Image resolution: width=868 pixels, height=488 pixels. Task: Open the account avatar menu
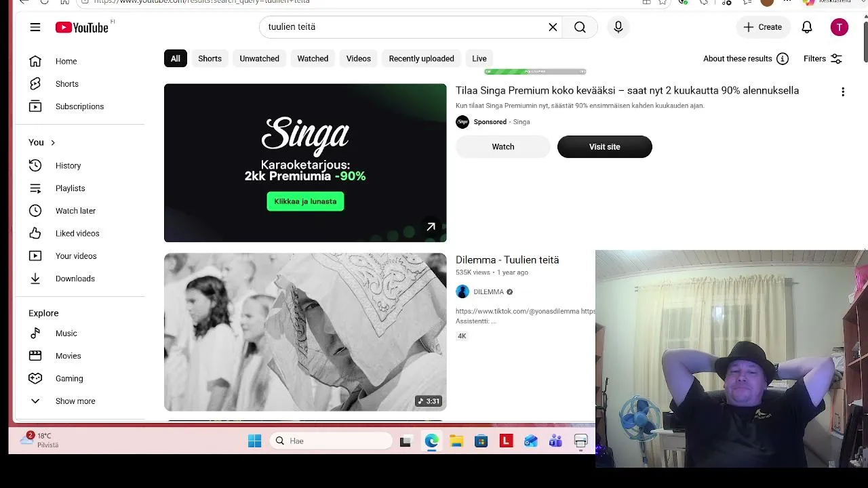[840, 27]
